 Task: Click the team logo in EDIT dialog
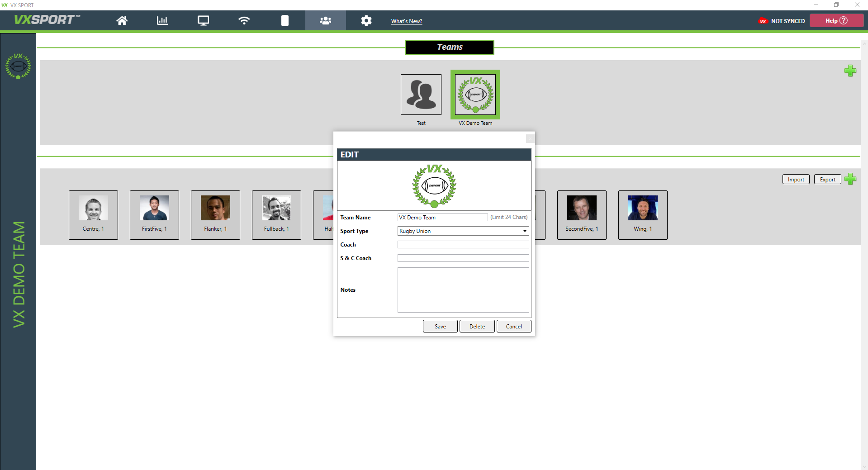click(434, 185)
